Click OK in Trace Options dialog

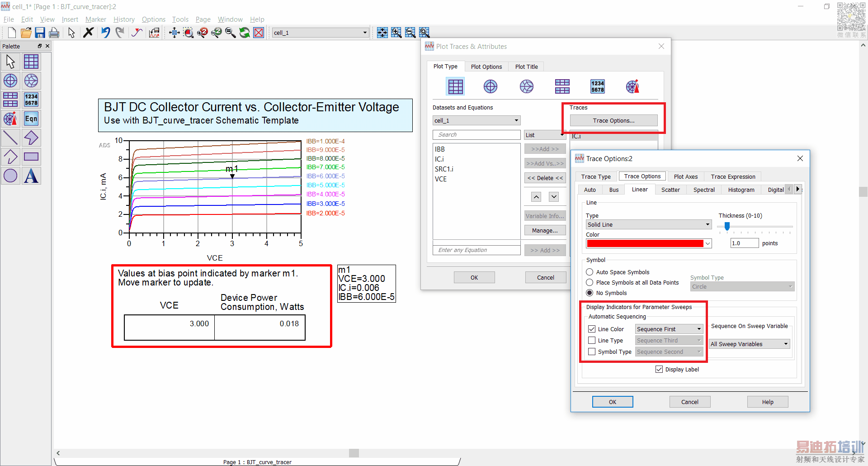coord(613,402)
